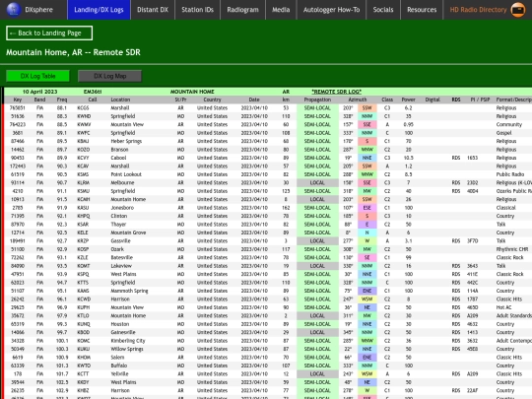Click the Gassville location cell
Image resolution: width=532 pixels, height=399 pixels.
coord(120,241)
